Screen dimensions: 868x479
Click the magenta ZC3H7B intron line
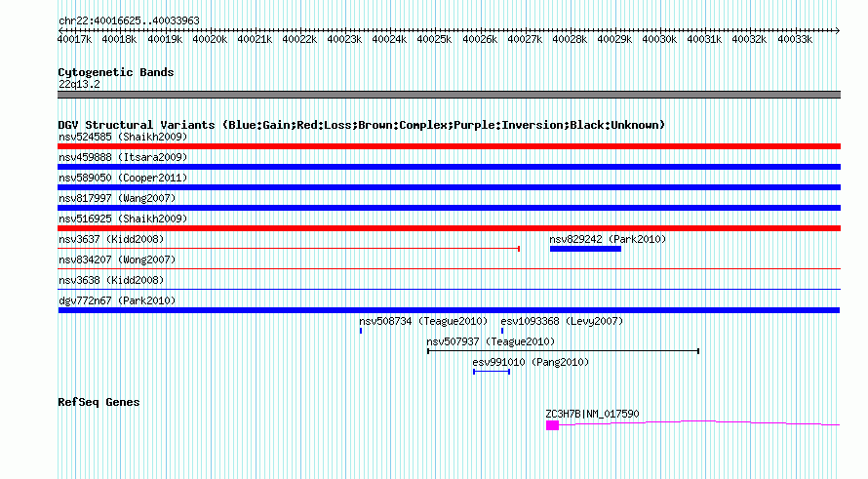coord(699,423)
